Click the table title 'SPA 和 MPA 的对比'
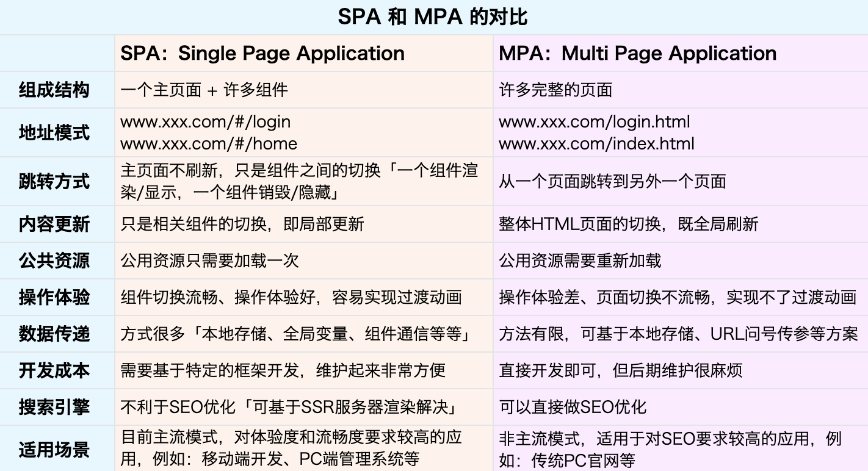868x471 pixels. [x=433, y=17]
